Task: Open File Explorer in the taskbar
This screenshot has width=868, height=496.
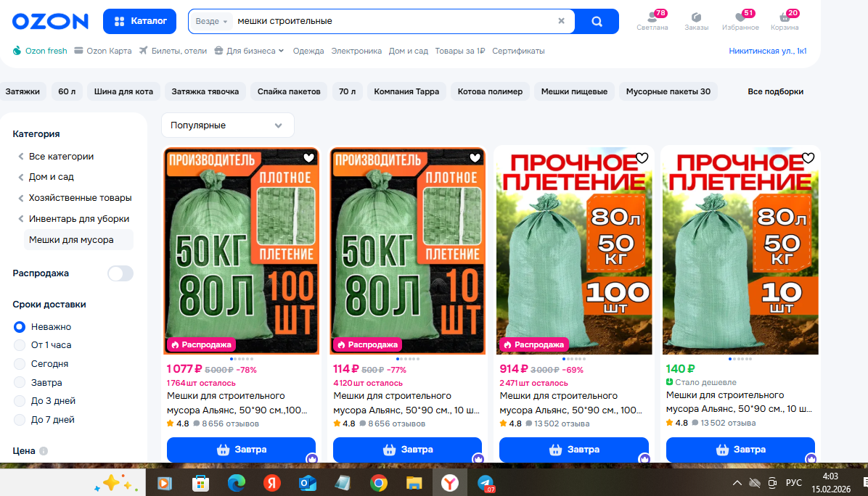Action: pos(414,483)
